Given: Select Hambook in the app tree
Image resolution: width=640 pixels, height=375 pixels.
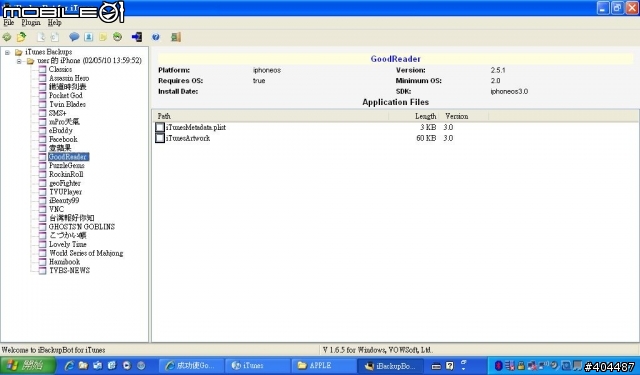Looking at the screenshot, I should [x=64, y=262].
